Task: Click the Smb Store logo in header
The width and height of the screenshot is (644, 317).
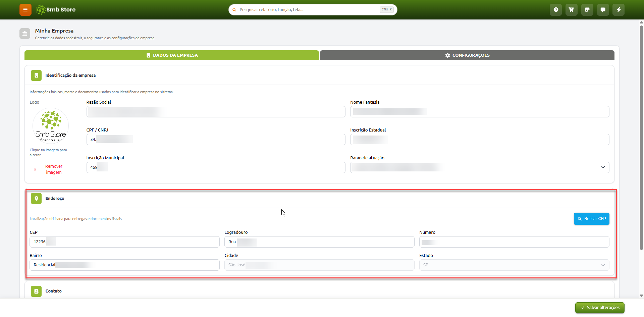Action: pyautogui.click(x=56, y=10)
